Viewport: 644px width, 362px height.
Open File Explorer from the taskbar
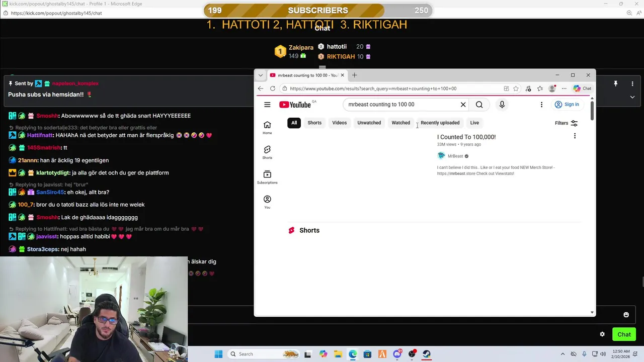338,354
